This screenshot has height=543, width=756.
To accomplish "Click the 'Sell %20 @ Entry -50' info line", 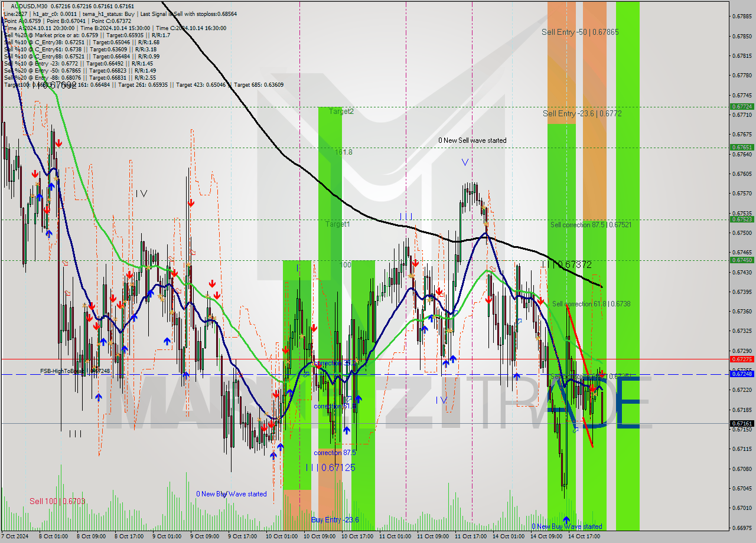I will click(80, 71).
